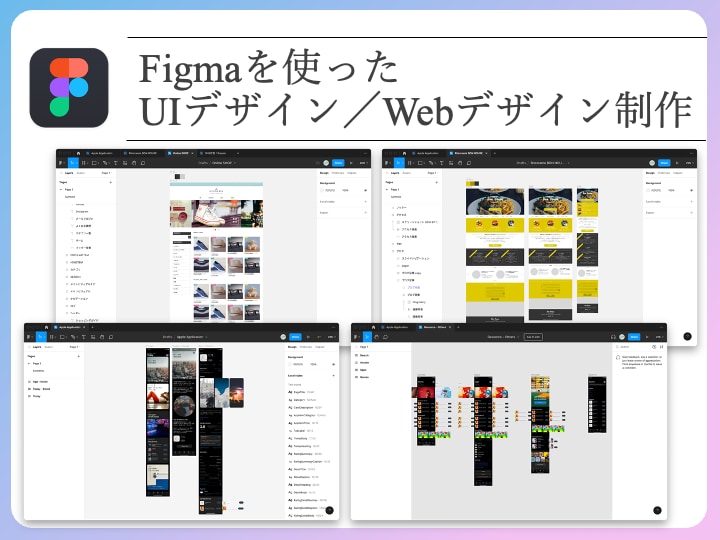
Task: Add an export setting in the sneaker shop window
Action: click(366, 213)
